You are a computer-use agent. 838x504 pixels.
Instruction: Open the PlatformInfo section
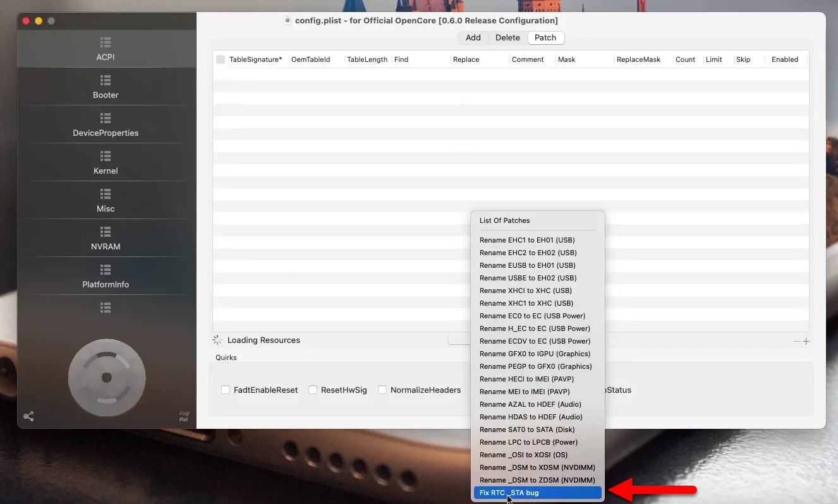[106, 276]
